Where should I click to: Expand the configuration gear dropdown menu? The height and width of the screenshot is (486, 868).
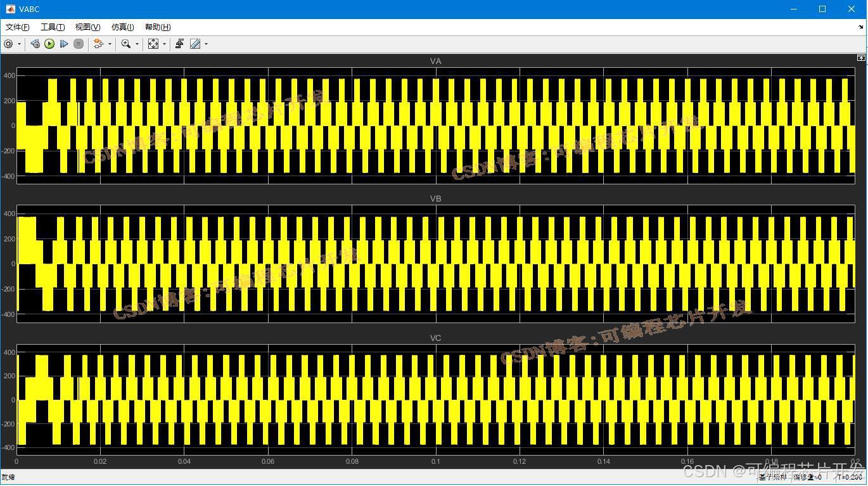click(19, 44)
